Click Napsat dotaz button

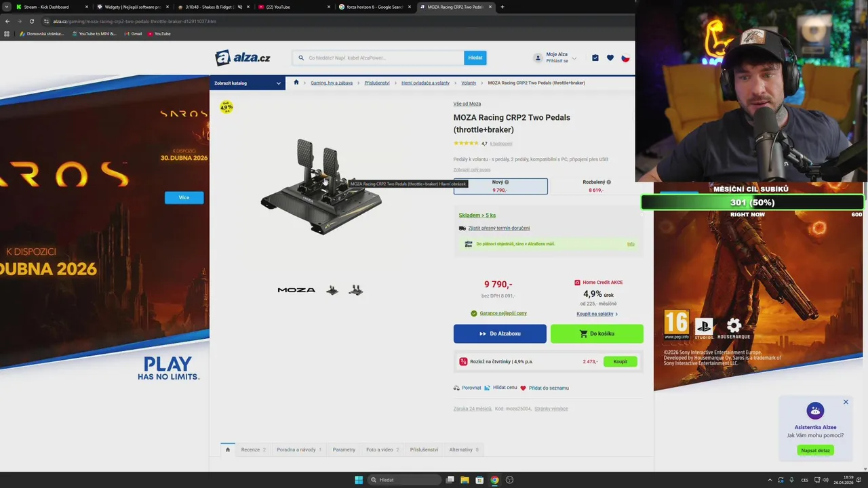pyautogui.click(x=815, y=450)
